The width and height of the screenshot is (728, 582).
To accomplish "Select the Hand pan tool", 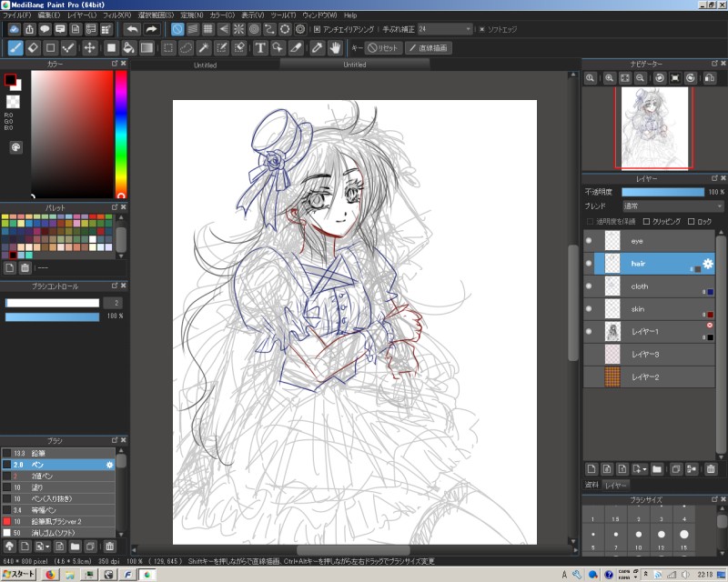I will tap(335, 48).
